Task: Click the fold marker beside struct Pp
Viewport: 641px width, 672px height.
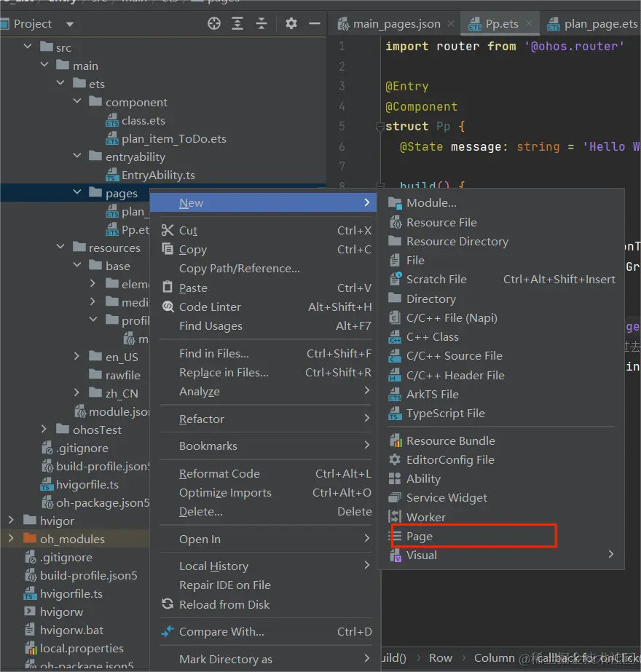Action: pos(380,127)
